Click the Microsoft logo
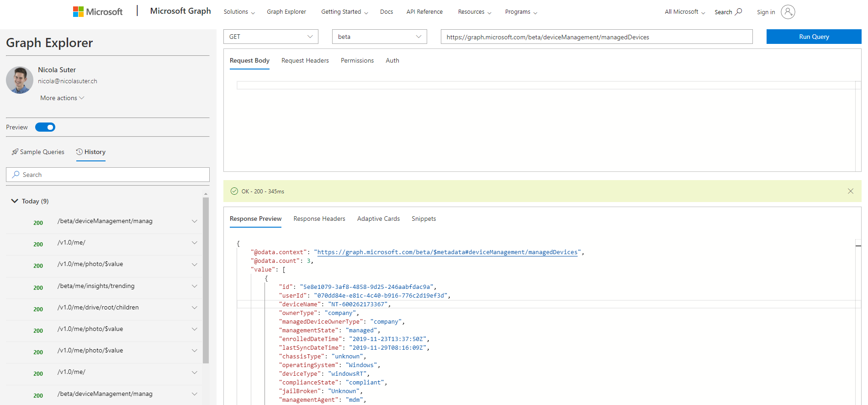The width and height of the screenshot is (868, 405). pos(98,12)
